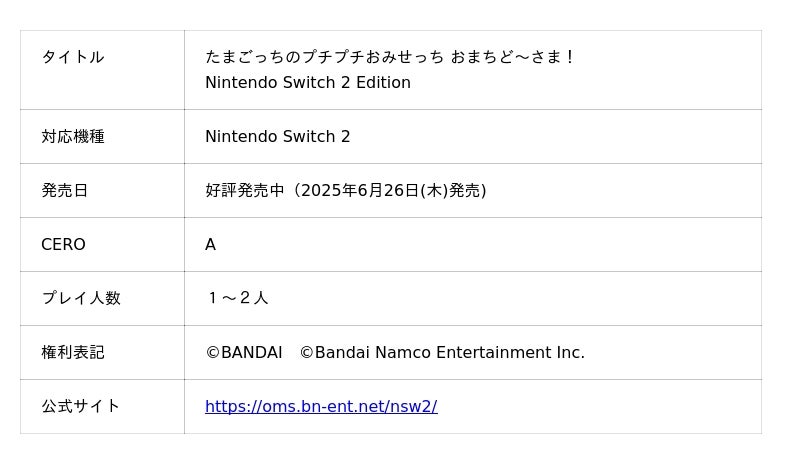800x464 pixels.
Task: Select the 公式サイト label cell
Action: click(80, 406)
